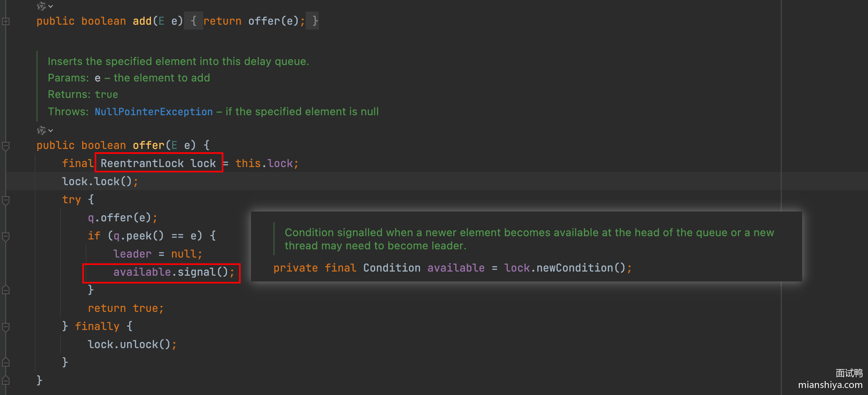Click the highlighted ReentrantLock lock declaration
This screenshot has height=395, width=868.
click(x=158, y=163)
